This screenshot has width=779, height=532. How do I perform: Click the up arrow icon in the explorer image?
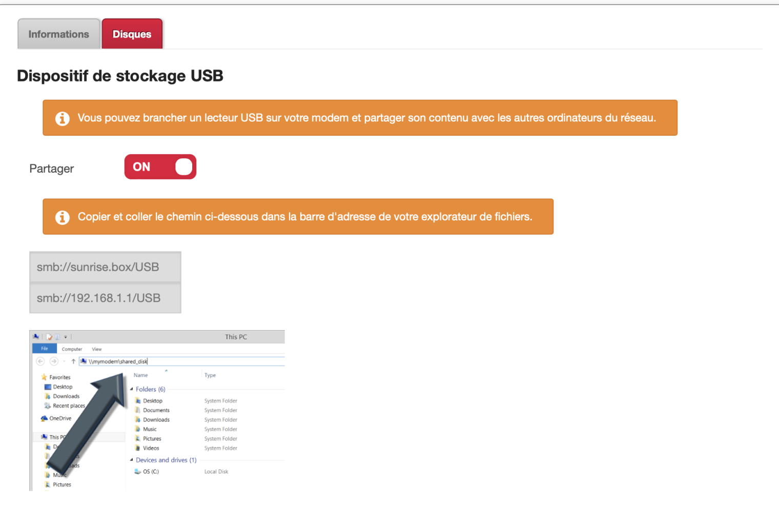(73, 361)
